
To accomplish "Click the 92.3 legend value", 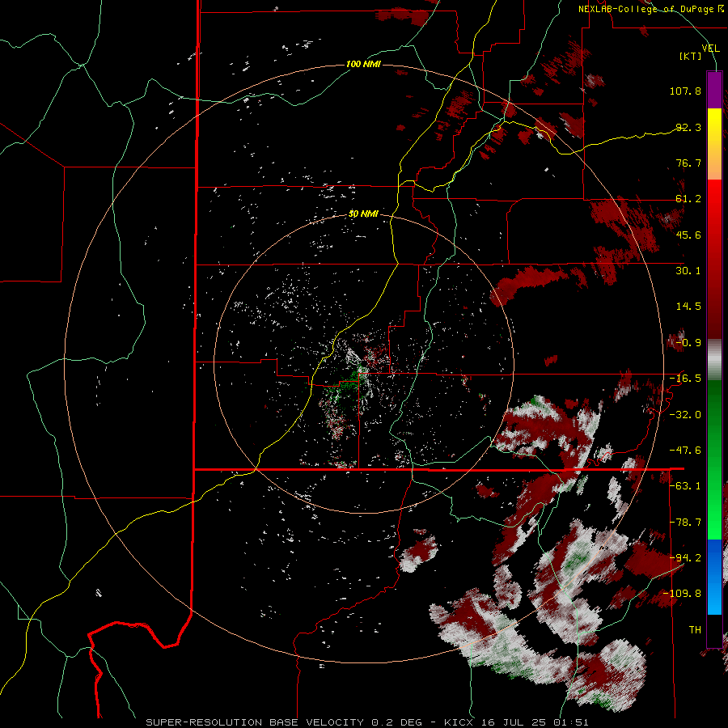I will (688, 127).
